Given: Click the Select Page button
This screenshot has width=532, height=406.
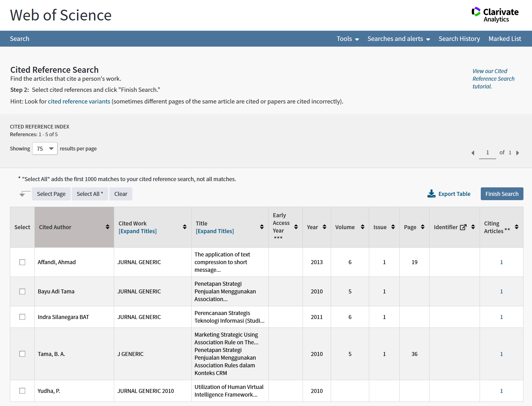Looking at the screenshot, I should (51, 194).
